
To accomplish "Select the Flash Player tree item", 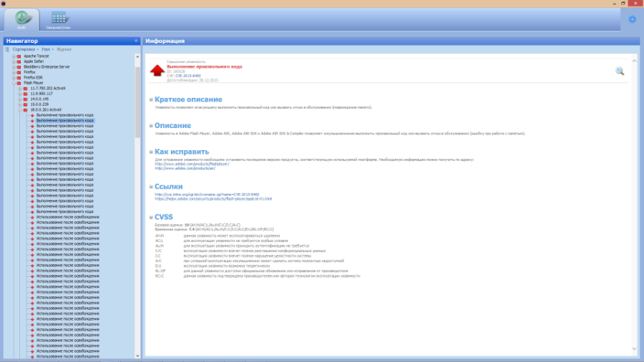I will point(33,83).
